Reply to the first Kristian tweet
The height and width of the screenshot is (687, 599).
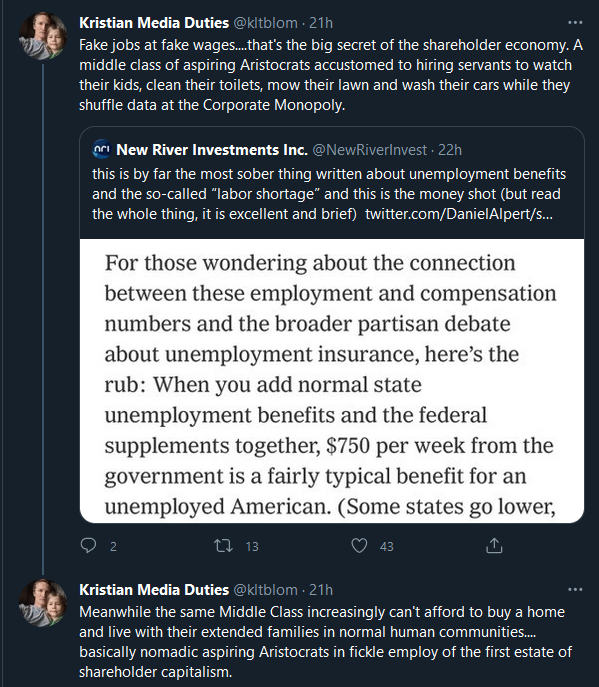(89, 545)
